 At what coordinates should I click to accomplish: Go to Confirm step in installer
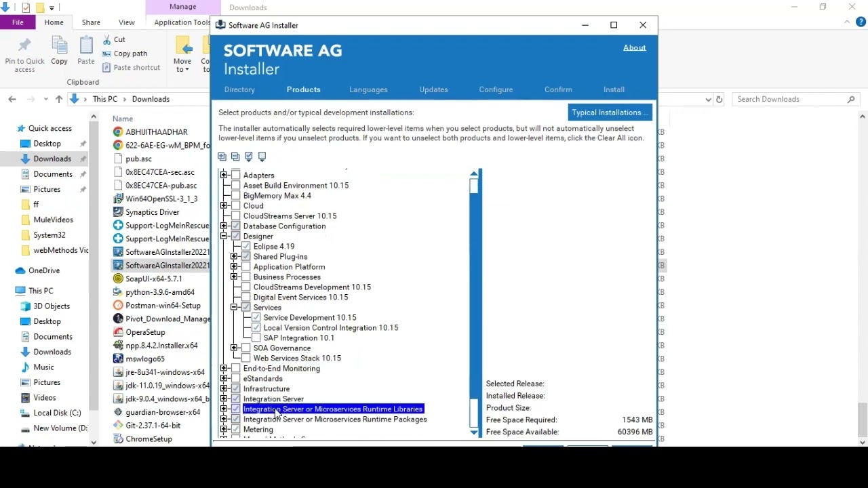[558, 89]
